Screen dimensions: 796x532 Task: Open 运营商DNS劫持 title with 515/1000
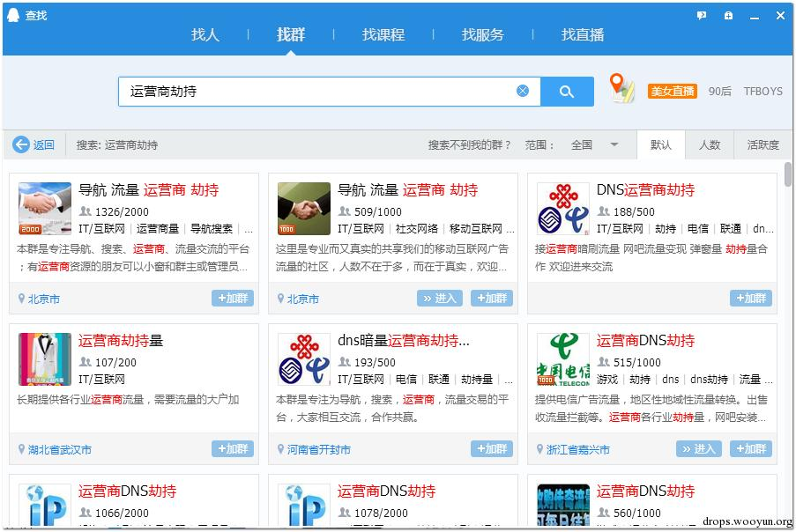645,341
